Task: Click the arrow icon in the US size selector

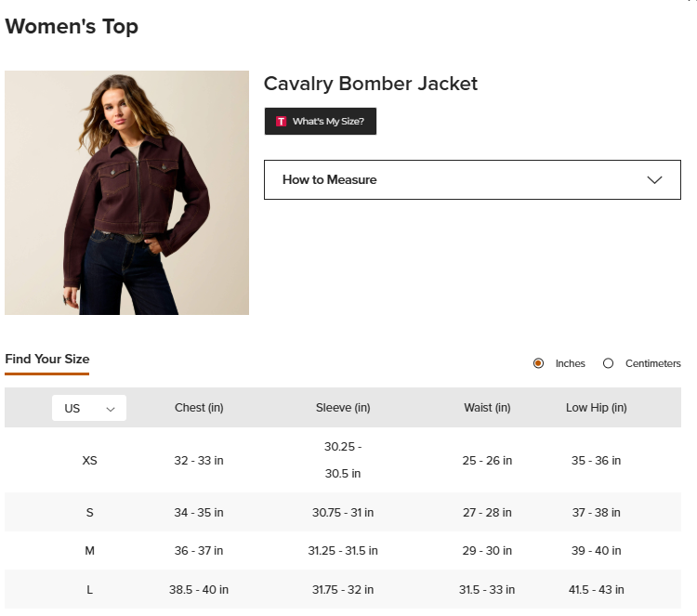Action: 111,410
